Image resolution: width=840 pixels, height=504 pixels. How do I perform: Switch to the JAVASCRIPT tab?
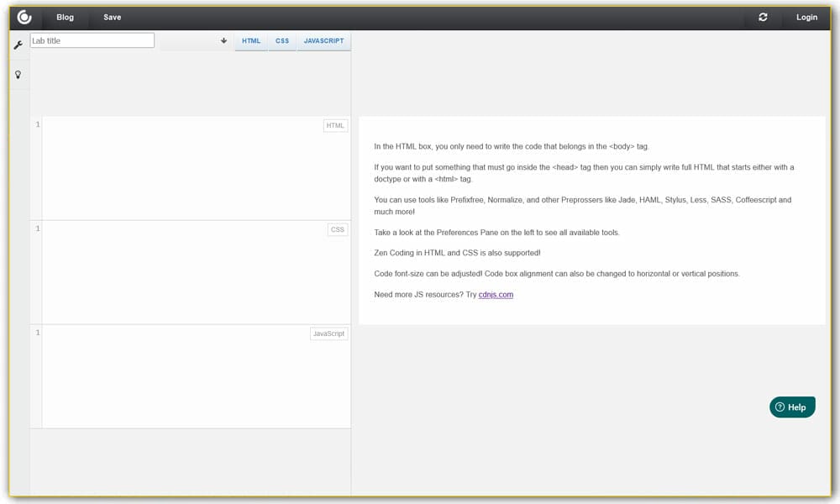pyautogui.click(x=323, y=40)
